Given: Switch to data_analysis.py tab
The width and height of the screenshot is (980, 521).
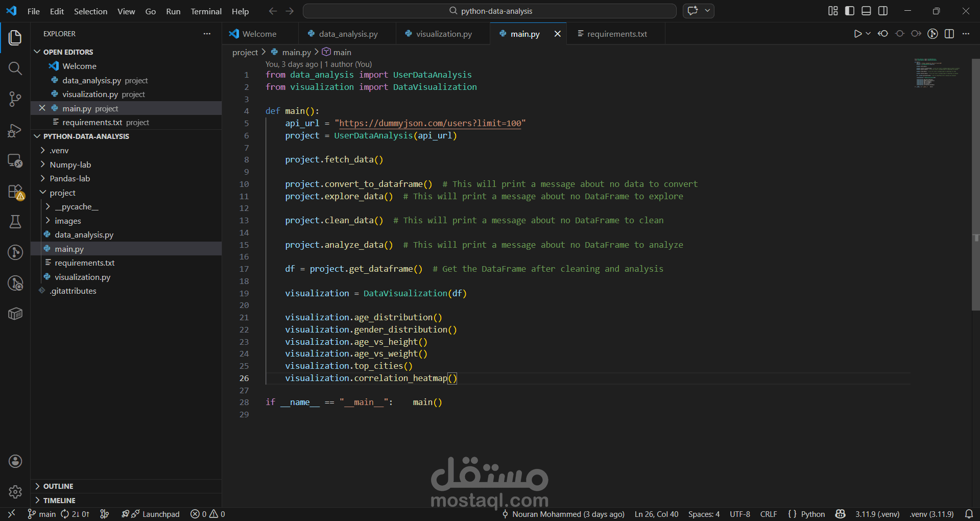Looking at the screenshot, I should pos(347,34).
